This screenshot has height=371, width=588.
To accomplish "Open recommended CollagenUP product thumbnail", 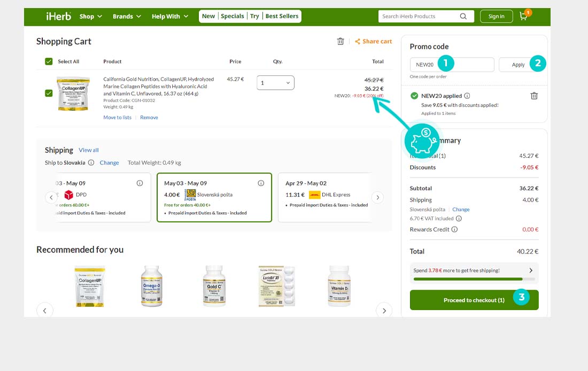I will (90, 286).
